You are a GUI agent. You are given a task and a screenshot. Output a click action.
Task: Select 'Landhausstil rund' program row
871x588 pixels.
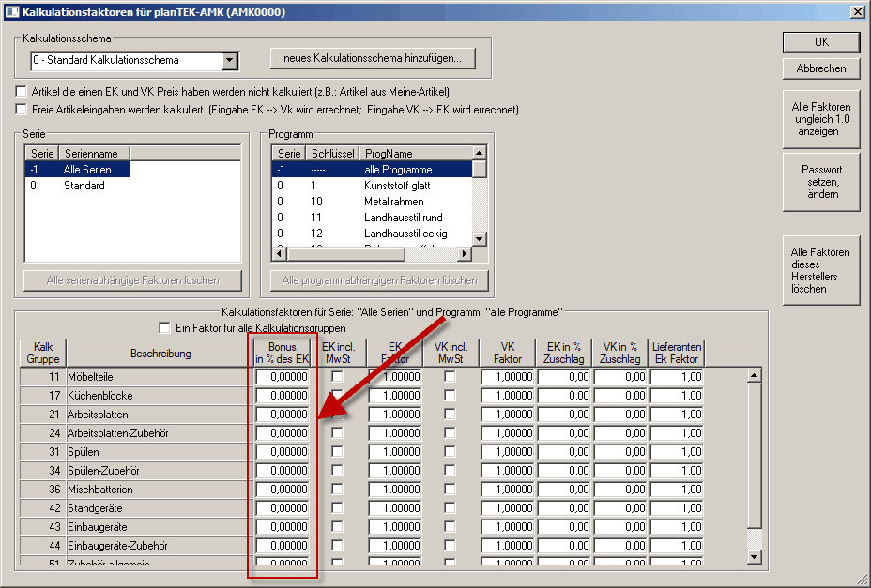point(403,218)
